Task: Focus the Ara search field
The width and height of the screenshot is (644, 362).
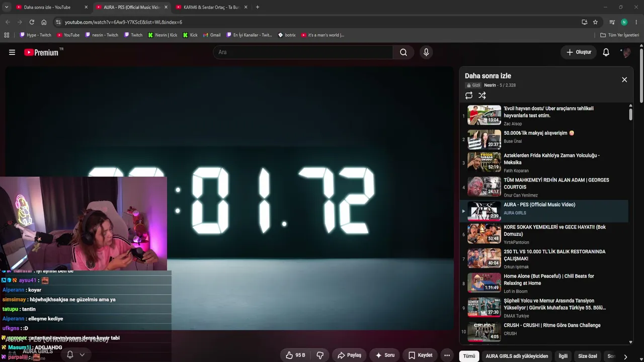Action: click(303, 52)
